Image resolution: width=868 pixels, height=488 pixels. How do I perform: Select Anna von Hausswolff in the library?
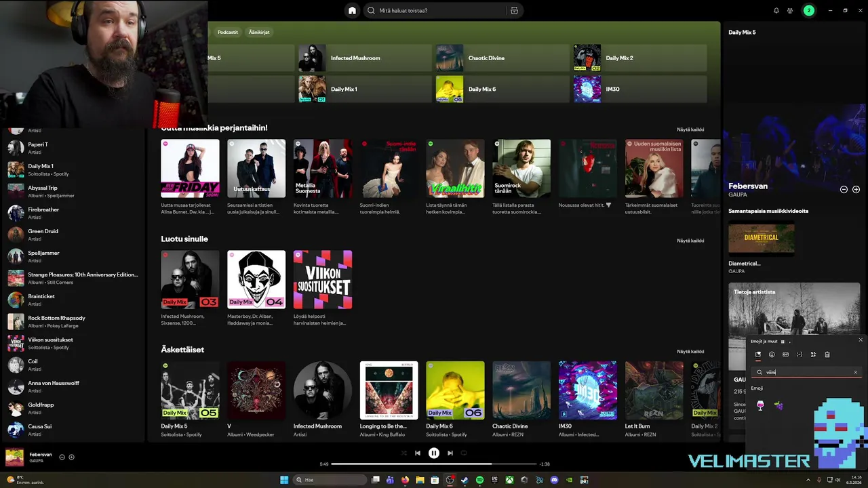(x=75, y=386)
